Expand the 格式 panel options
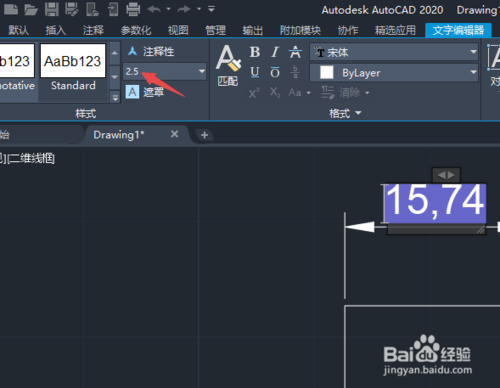This screenshot has width=500, height=388. click(x=345, y=113)
